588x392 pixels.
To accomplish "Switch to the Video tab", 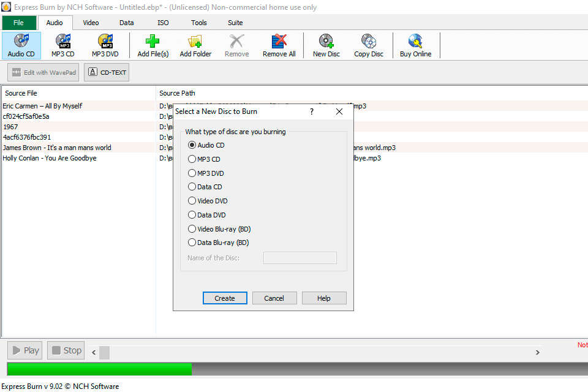I will 91,23.
